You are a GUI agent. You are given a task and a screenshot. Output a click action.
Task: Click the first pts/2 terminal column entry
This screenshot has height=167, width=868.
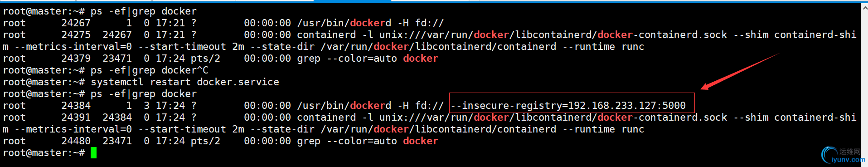pos(205,59)
